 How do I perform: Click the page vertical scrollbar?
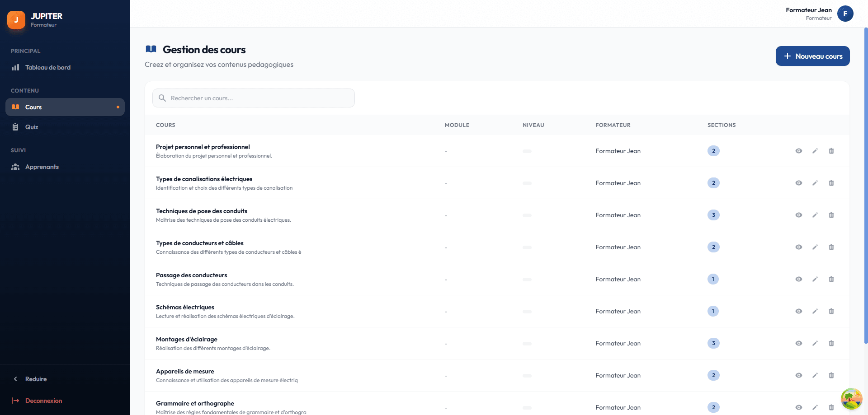point(866,185)
